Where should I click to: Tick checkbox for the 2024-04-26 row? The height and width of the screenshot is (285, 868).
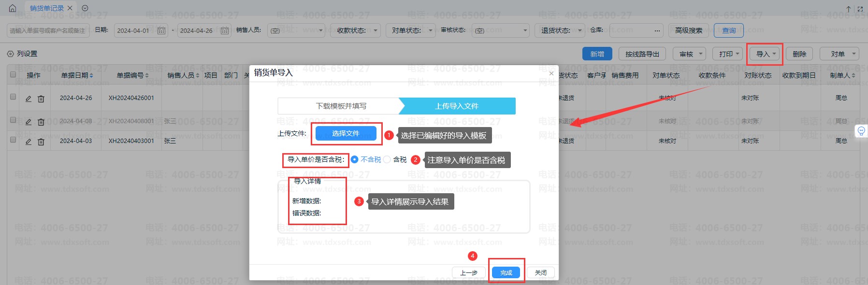click(x=13, y=97)
